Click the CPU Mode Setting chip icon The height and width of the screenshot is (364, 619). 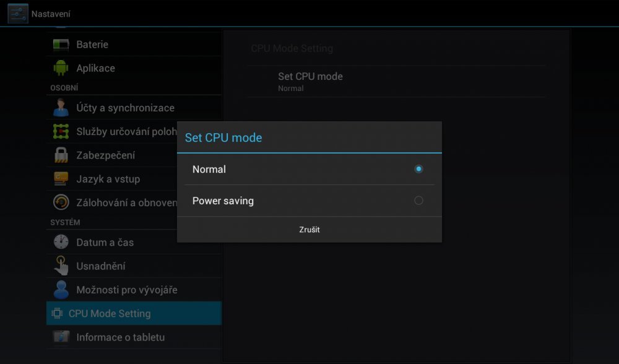click(57, 314)
